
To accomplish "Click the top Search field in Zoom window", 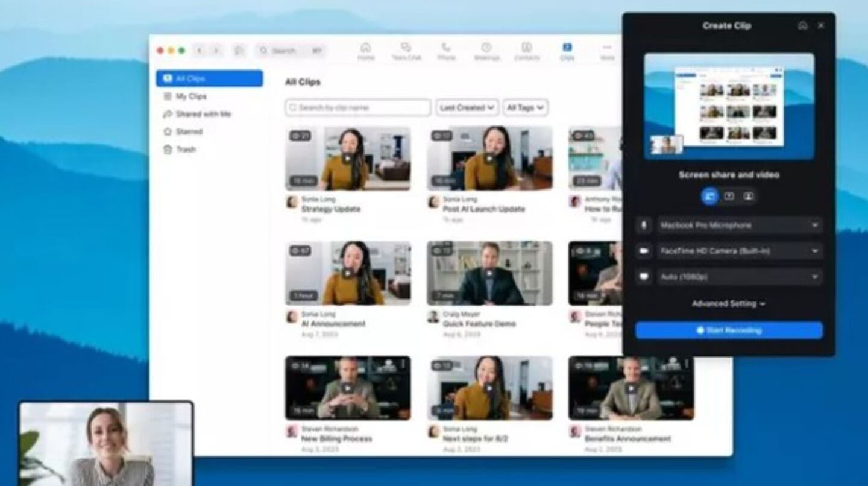I will 290,51.
